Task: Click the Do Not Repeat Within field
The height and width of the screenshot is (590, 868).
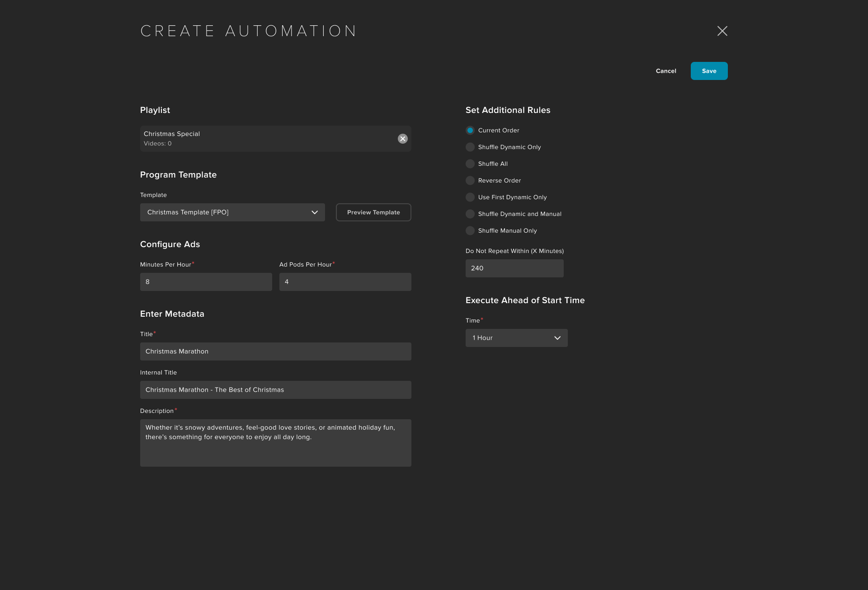Action: tap(514, 268)
